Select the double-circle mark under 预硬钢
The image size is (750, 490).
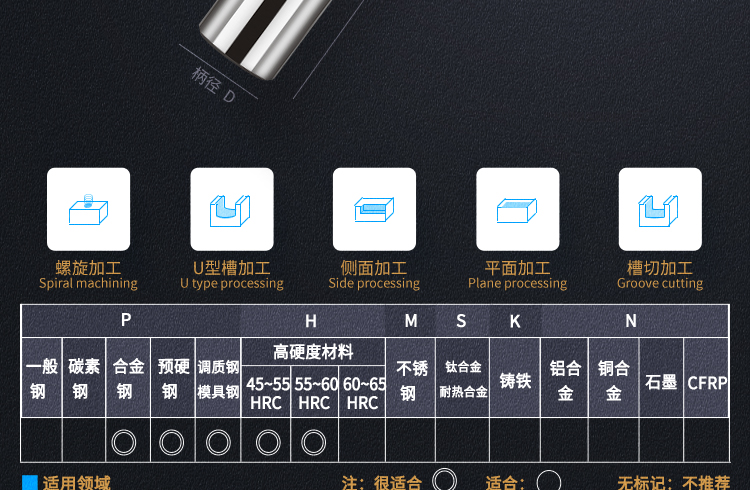coord(171,443)
